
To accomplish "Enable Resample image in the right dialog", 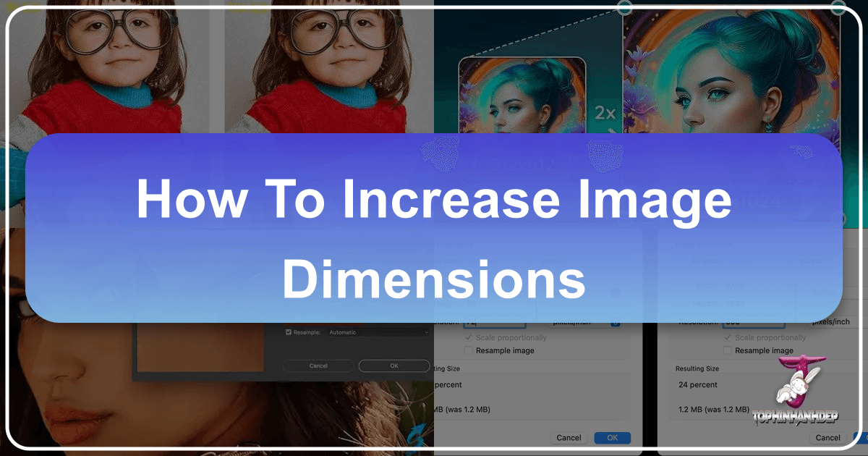I will [x=728, y=350].
